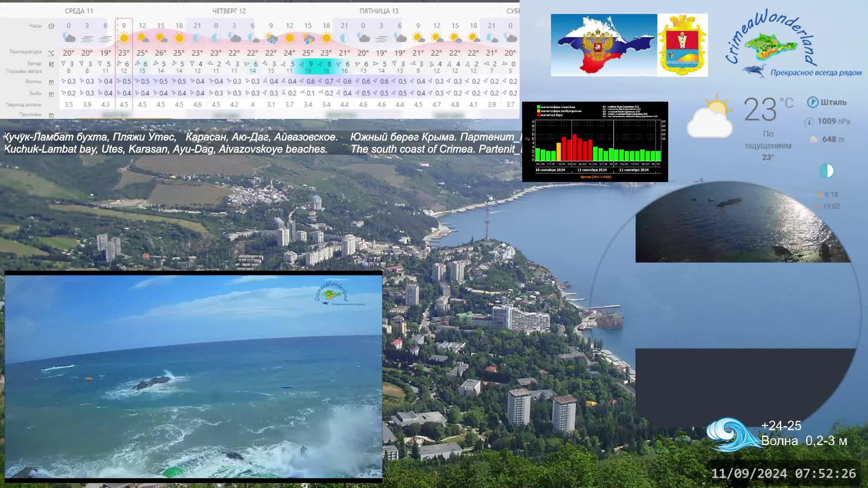Image resolution: width=868 pixels, height=488 pixels.
Task: Click the 0.1 swell height value
Action: click(310, 93)
